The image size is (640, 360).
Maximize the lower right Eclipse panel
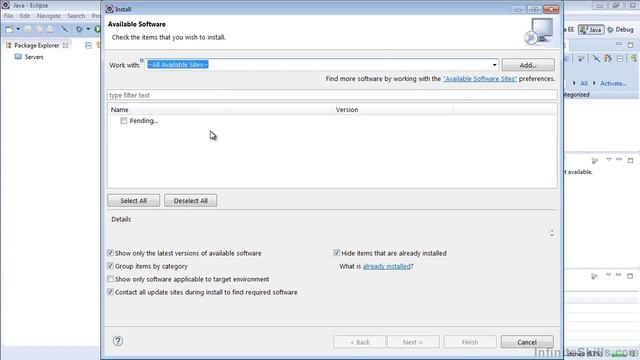(x=630, y=276)
